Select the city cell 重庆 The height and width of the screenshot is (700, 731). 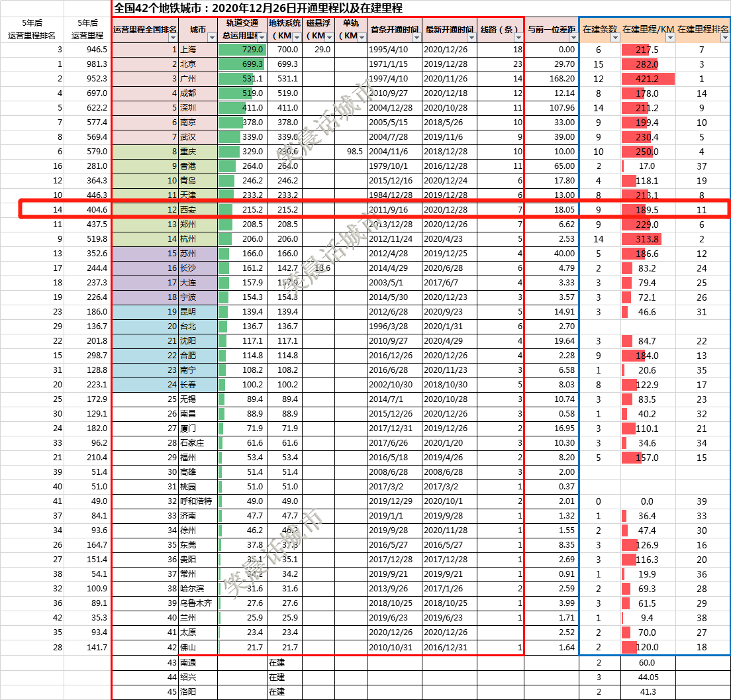click(x=198, y=152)
